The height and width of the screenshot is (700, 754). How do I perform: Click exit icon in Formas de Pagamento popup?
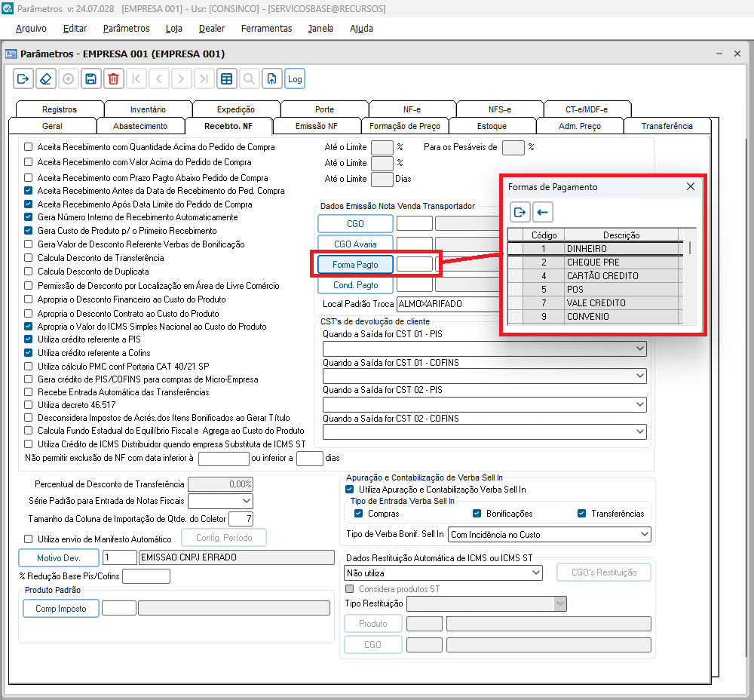(x=520, y=212)
